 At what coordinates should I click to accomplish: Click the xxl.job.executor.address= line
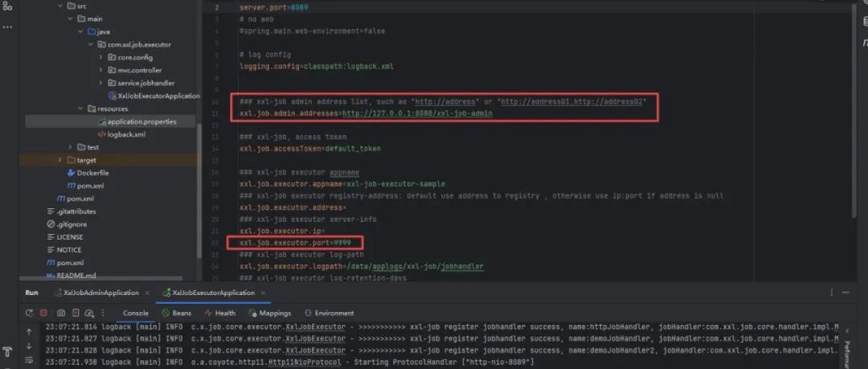click(x=293, y=207)
